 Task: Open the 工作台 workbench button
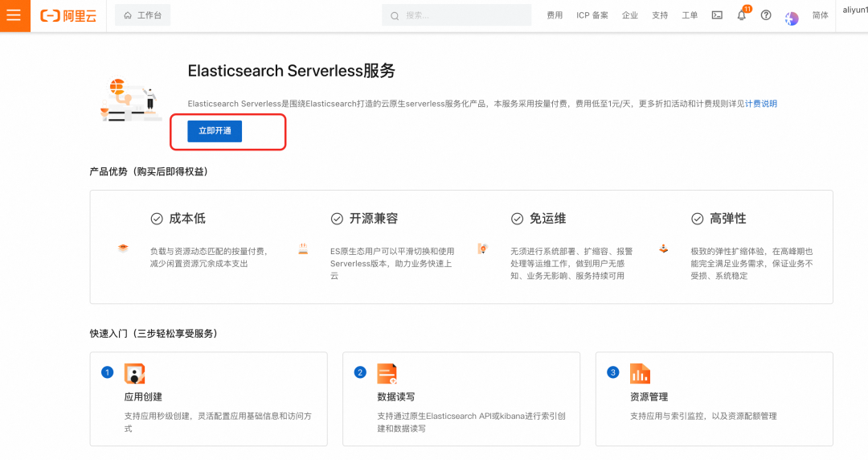click(x=142, y=15)
